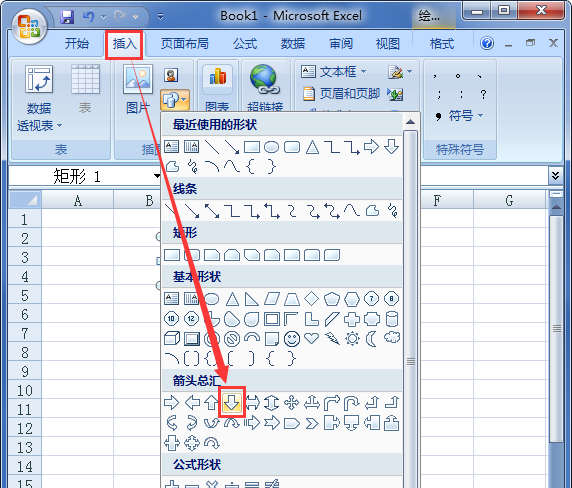Select column A header
Image resolution: width=572 pixels, height=488 pixels.
[78, 201]
